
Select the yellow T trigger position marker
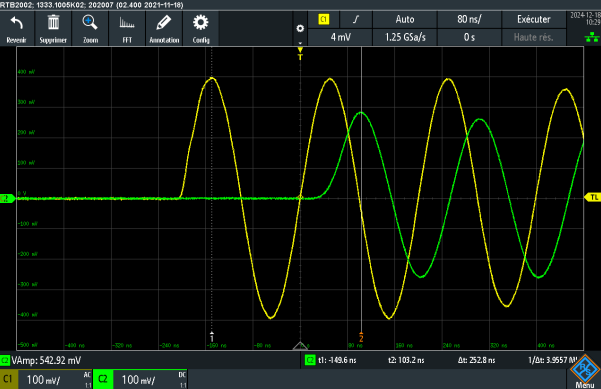[300, 53]
